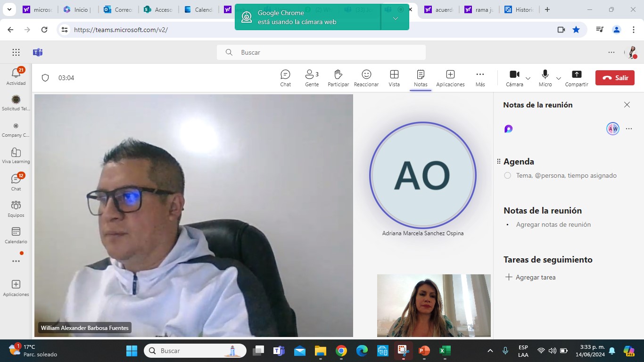Start sharing with Compartir icon
The image size is (644, 362).
tap(577, 78)
